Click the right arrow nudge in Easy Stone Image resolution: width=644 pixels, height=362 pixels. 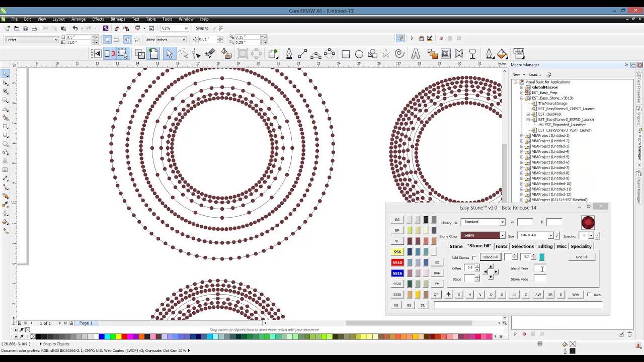pos(496,272)
